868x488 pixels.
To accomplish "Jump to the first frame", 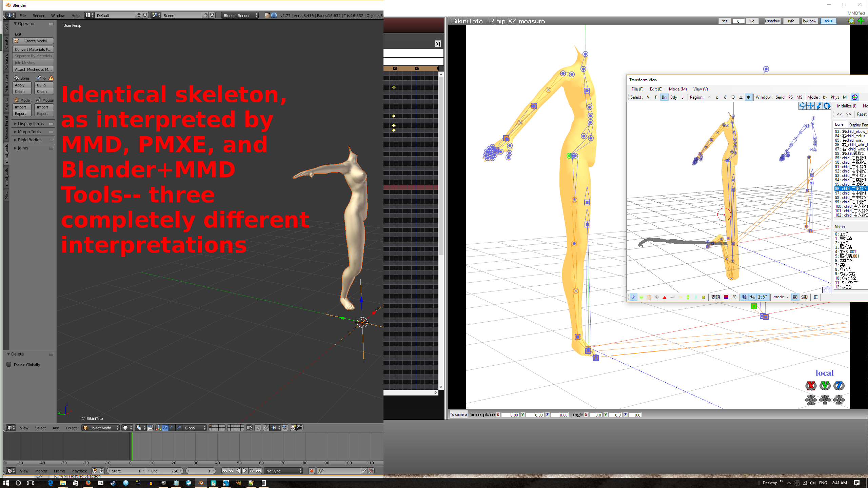I will 224,471.
